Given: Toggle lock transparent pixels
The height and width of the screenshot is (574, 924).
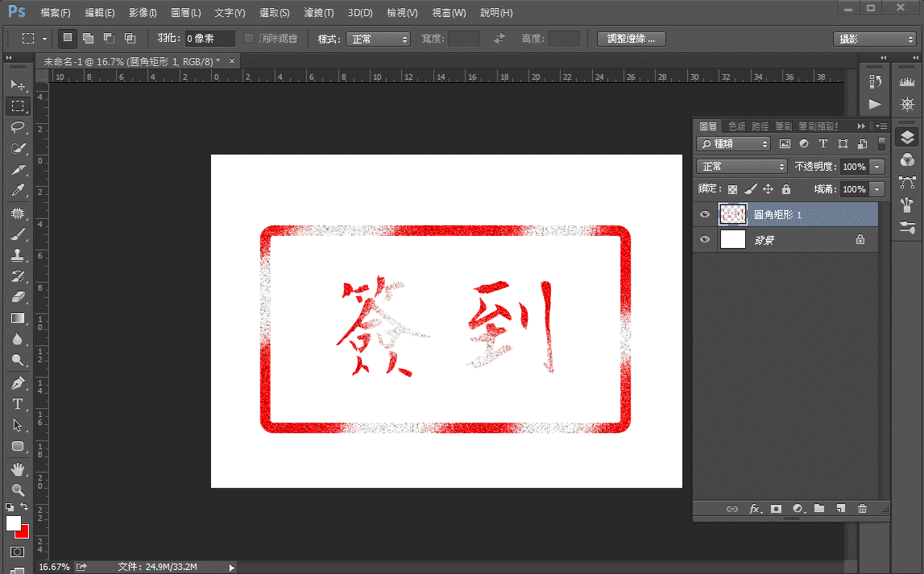Looking at the screenshot, I should [732, 189].
